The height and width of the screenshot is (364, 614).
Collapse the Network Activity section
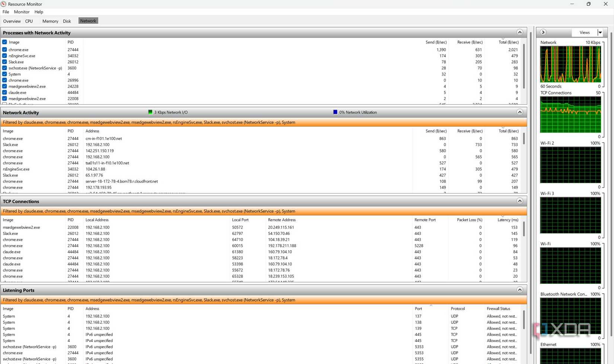click(519, 112)
